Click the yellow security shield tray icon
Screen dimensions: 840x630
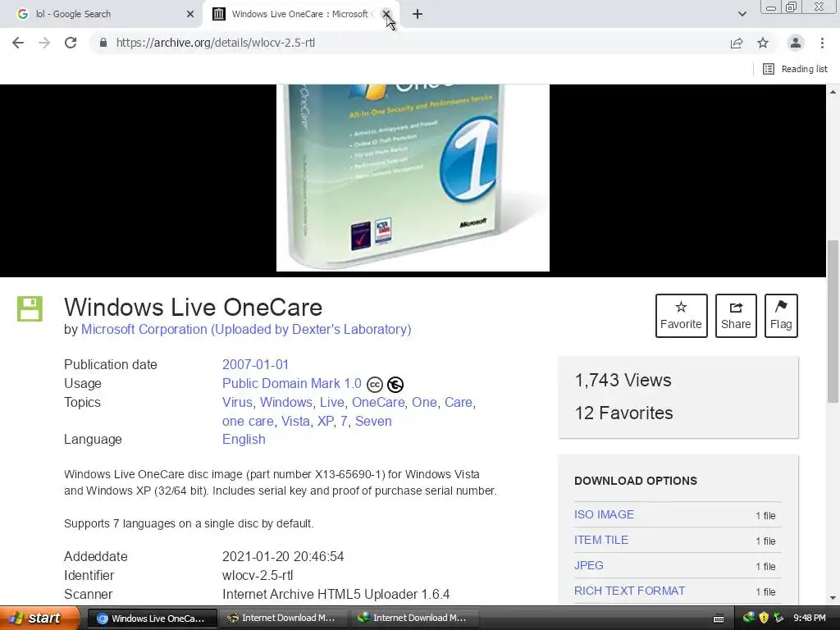tap(764, 618)
